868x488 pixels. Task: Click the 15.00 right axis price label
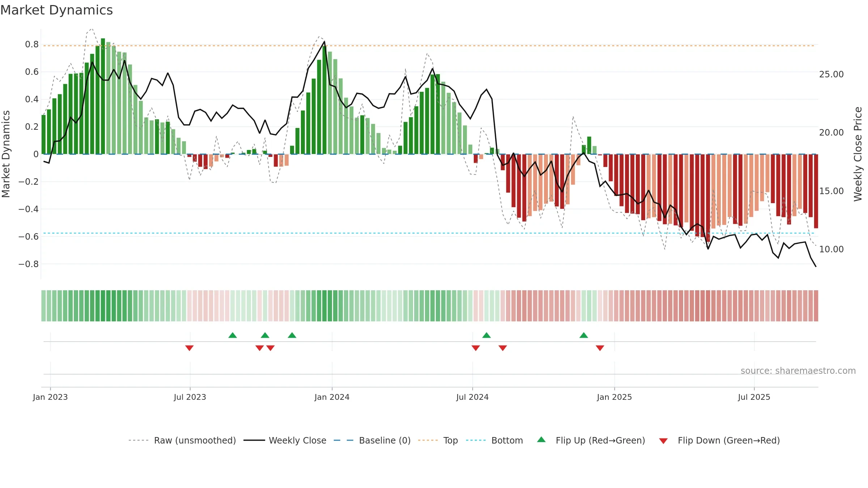tap(831, 191)
